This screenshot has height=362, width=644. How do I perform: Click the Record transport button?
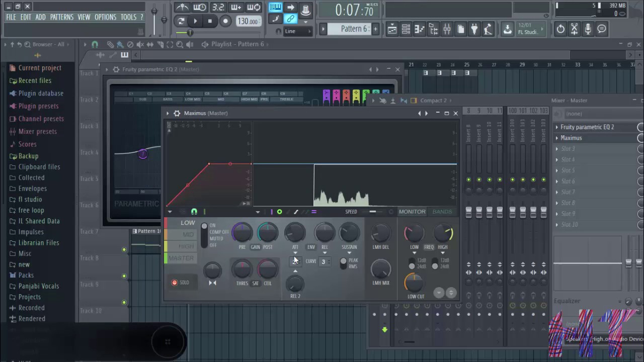pyautogui.click(x=225, y=21)
